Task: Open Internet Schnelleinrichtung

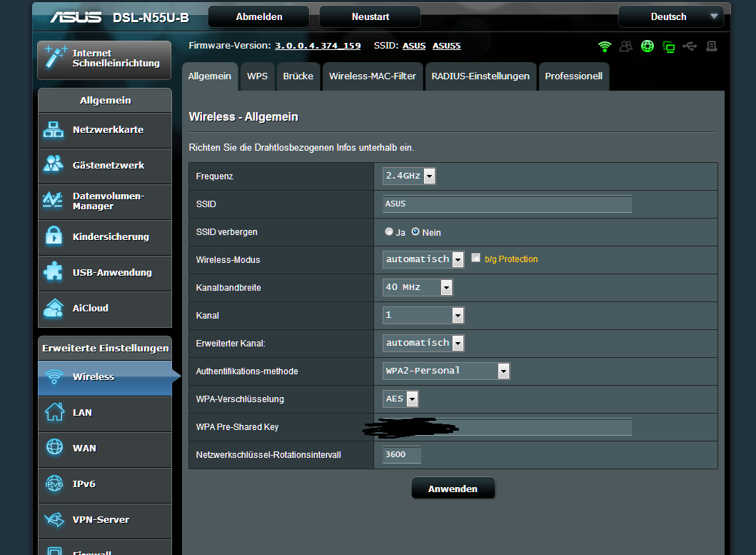Action: point(104,60)
